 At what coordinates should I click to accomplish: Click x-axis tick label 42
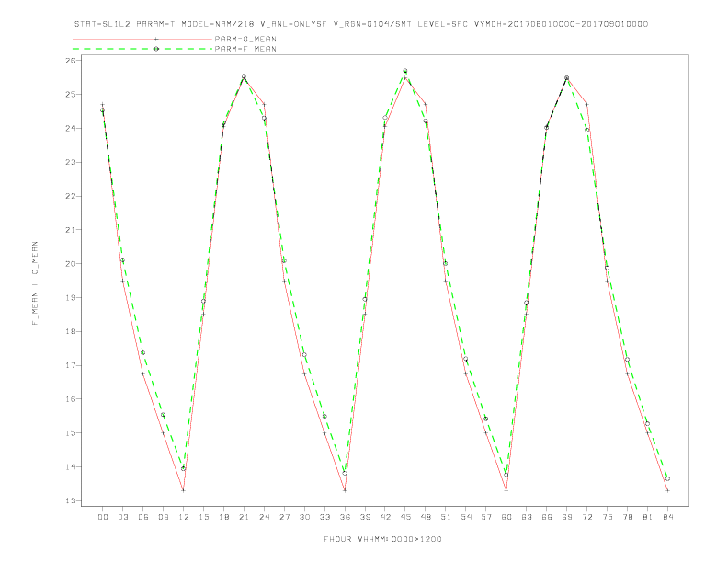tap(385, 517)
